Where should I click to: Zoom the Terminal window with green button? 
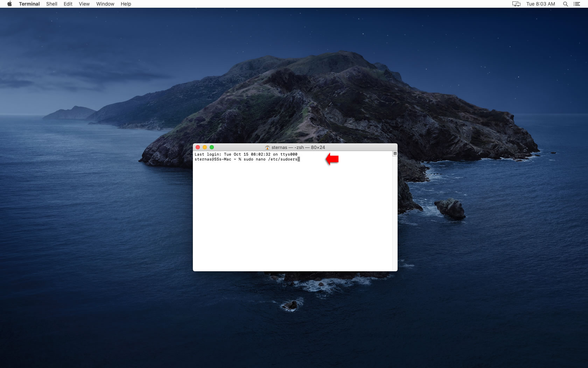coord(212,147)
